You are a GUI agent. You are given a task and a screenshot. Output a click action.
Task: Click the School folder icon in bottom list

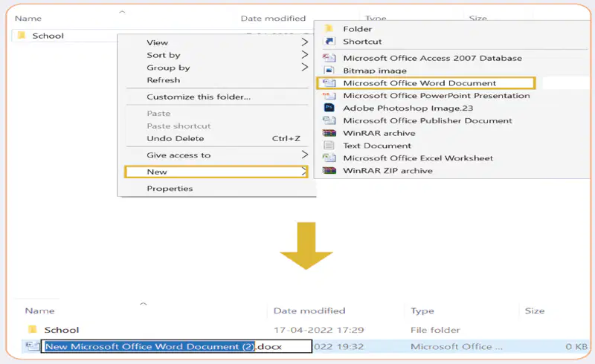[33, 330]
